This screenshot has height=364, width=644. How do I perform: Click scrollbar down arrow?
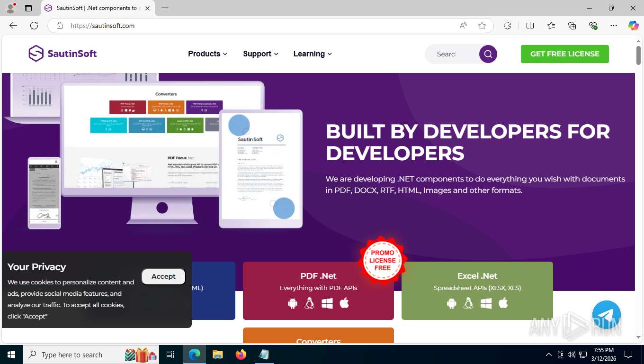[x=638, y=337]
